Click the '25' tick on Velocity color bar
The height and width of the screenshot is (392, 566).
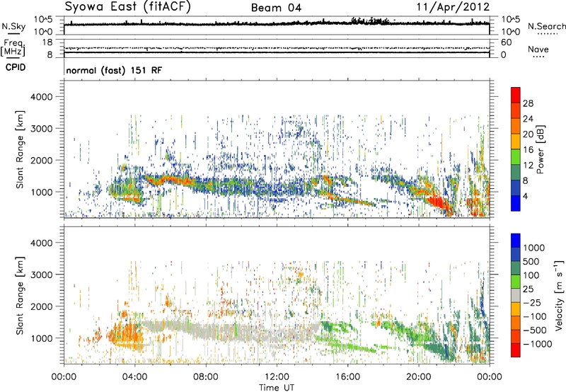tap(528, 289)
